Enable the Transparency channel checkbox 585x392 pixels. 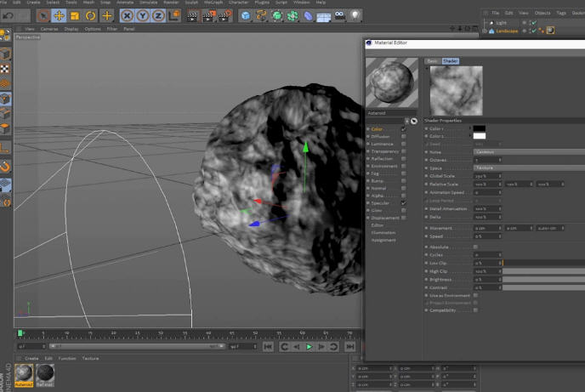403,151
